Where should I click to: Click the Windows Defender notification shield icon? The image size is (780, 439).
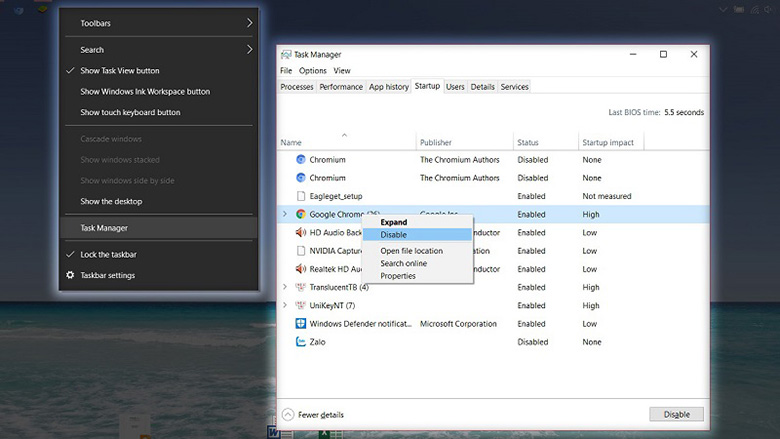click(x=300, y=324)
